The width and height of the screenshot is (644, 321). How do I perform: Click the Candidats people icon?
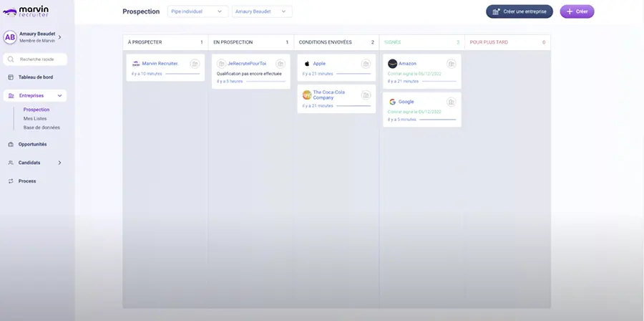click(x=11, y=163)
